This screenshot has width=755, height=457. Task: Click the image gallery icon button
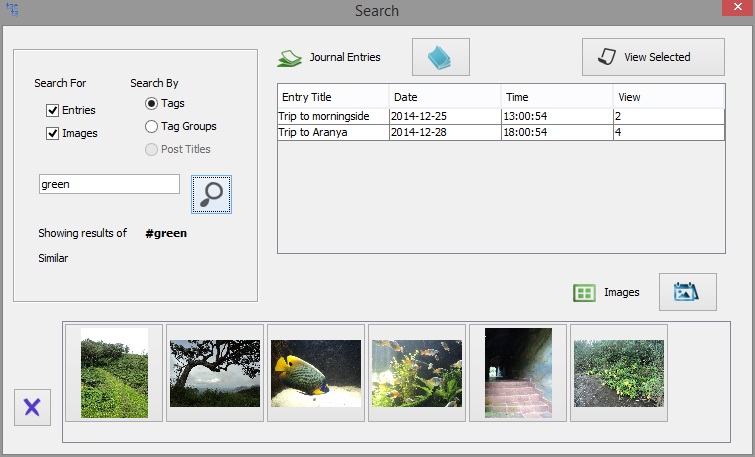click(x=687, y=292)
